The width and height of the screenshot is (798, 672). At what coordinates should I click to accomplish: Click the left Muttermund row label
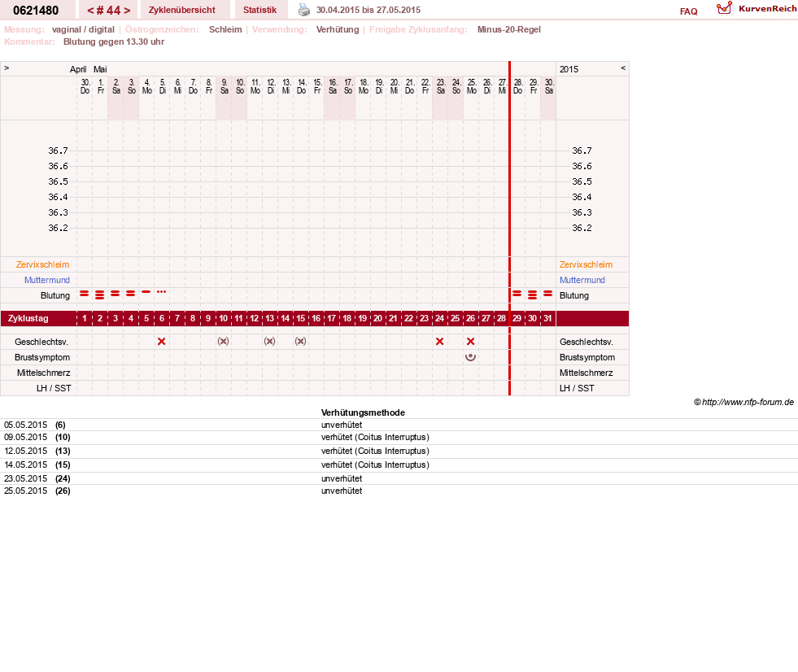click(47, 280)
